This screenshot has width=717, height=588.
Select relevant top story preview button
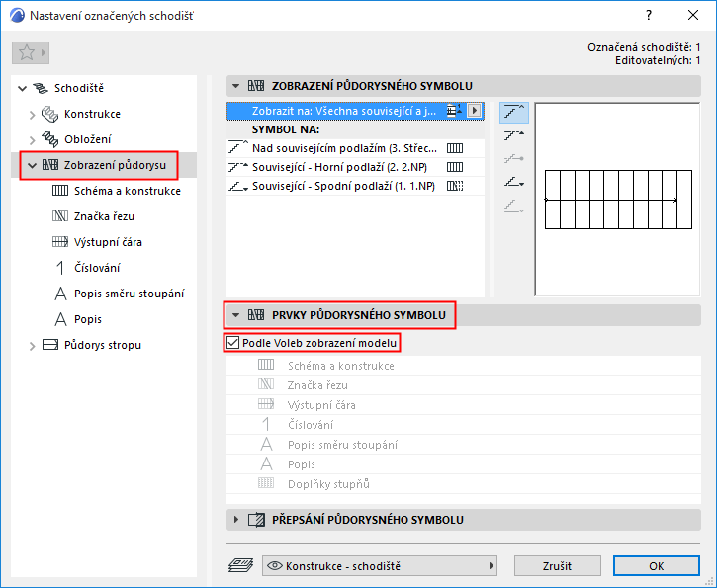514,135
